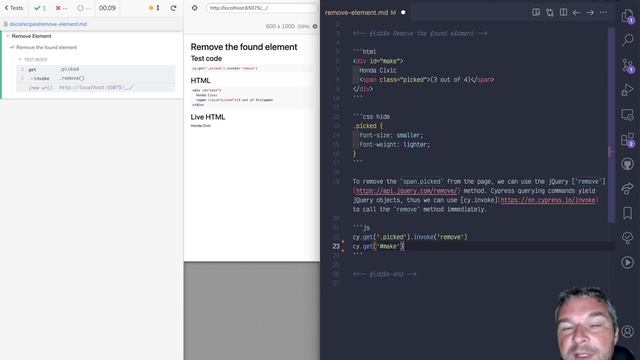Click '.picked {' CSS selector line

click(x=368, y=126)
